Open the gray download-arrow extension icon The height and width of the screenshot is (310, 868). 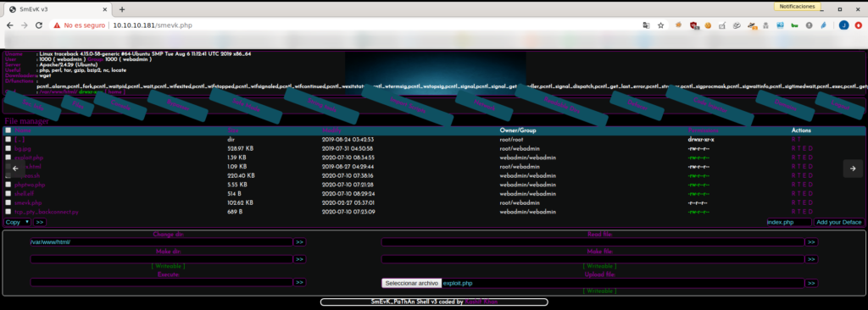pos(809,25)
